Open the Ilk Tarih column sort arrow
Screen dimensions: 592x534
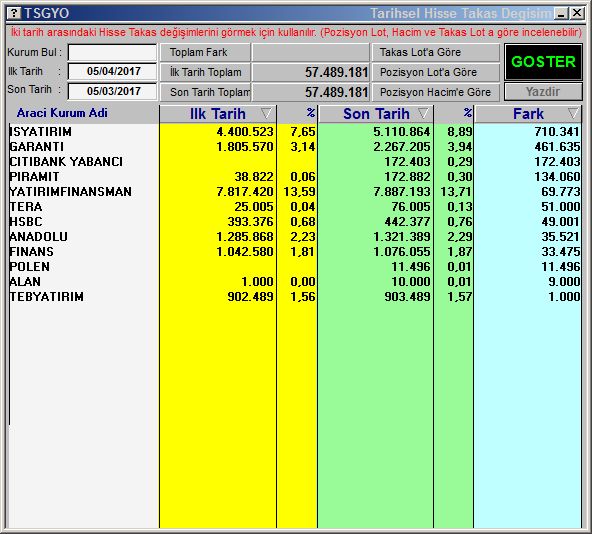266,113
